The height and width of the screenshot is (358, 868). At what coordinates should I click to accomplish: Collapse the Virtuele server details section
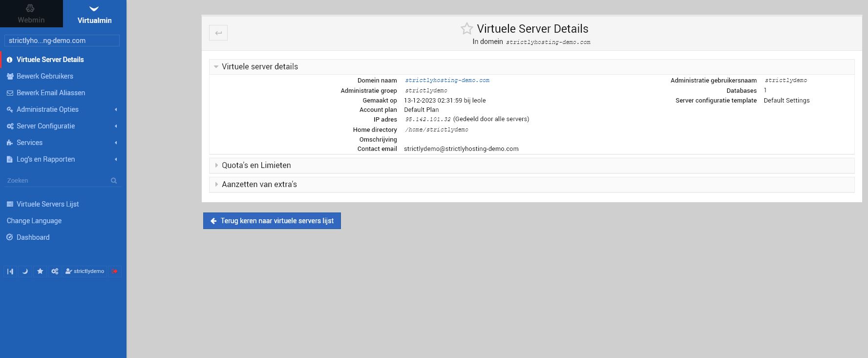pyautogui.click(x=531, y=67)
